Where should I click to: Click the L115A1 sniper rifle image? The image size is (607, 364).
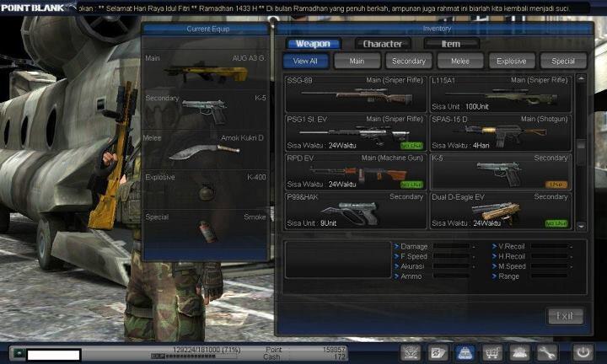(502, 95)
